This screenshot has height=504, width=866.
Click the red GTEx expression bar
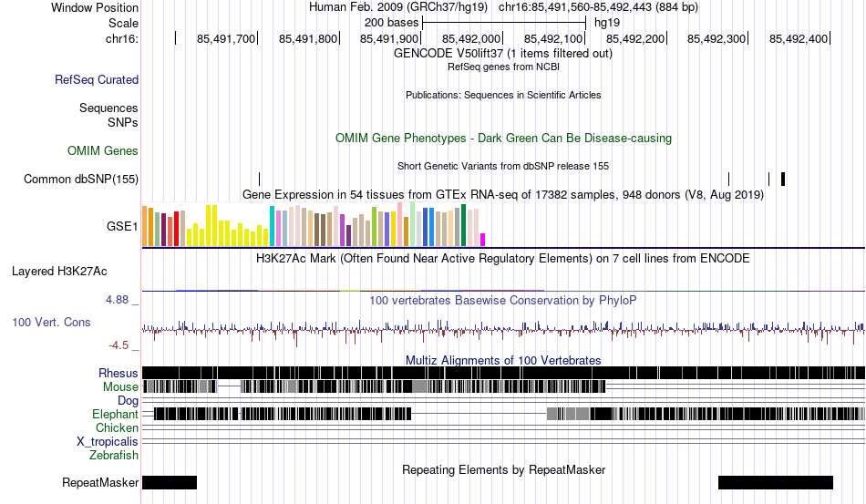click(177, 229)
